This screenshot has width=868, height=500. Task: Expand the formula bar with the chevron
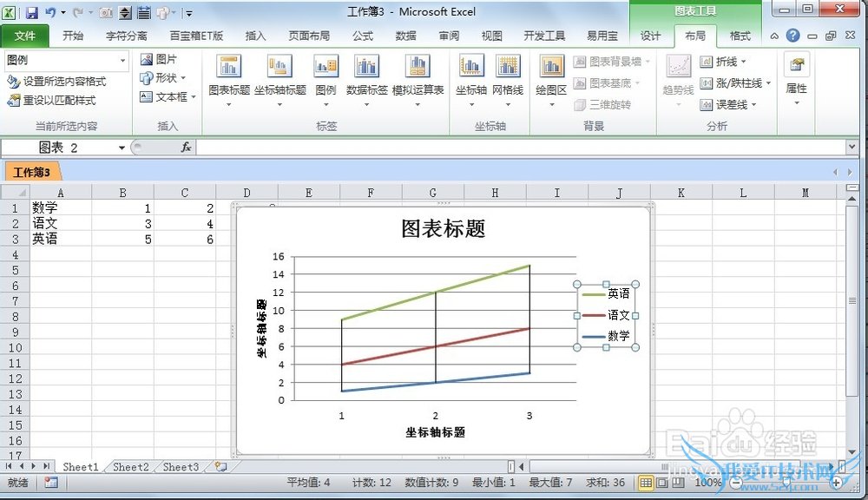(852, 147)
